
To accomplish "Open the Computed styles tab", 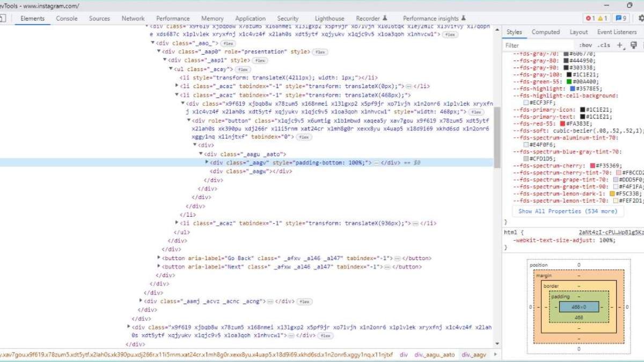I will (x=545, y=32).
